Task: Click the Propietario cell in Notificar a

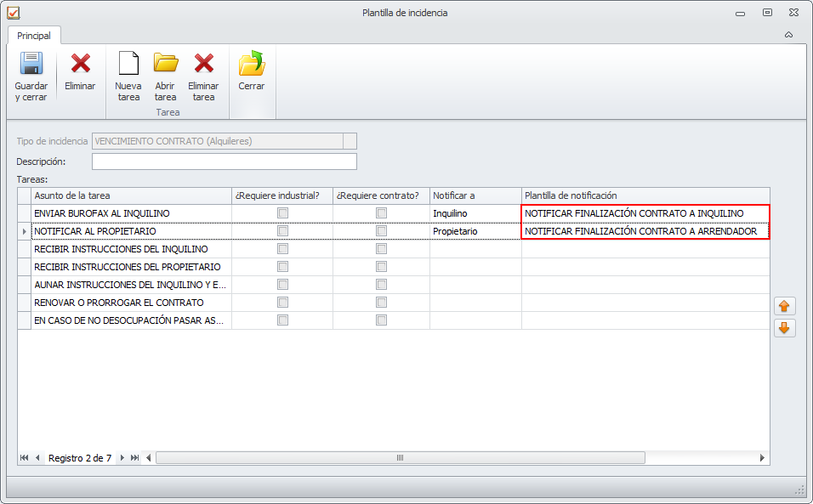Action: (x=475, y=231)
